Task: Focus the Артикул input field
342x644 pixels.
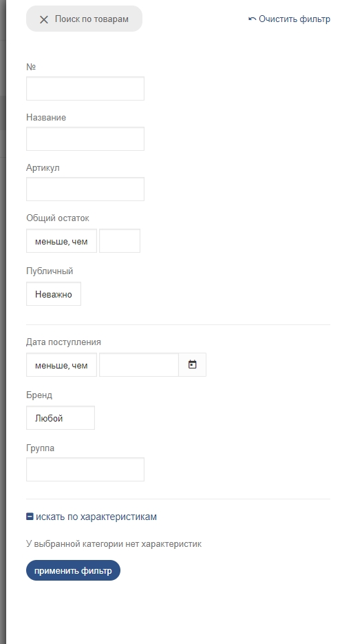Action: pyautogui.click(x=85, y=189)
